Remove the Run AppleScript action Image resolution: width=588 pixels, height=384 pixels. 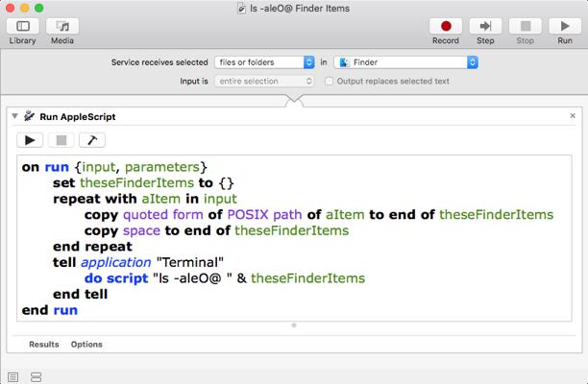573,116
